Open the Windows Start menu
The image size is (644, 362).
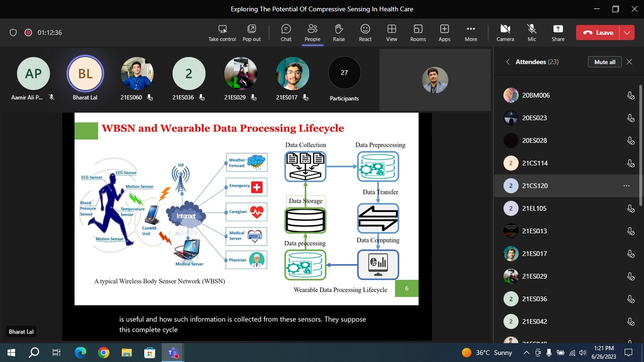coord(11,353)
